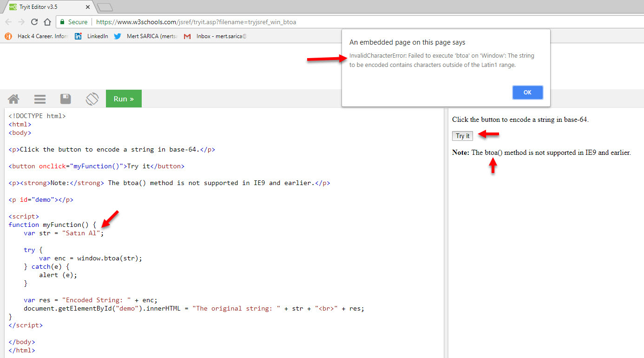
Task: Open the hamburger menu icon
Action: tap(40, 99)
